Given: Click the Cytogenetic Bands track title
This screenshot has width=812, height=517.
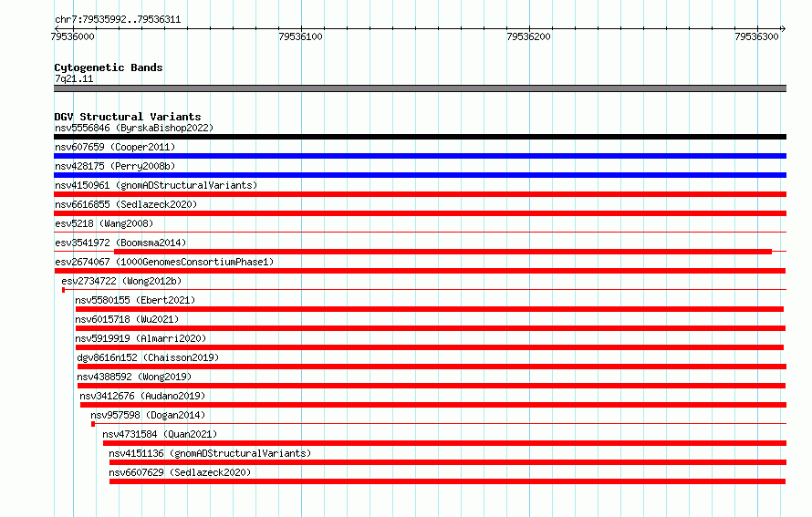Looking at the screenshot, I should (x=109, y=67).
